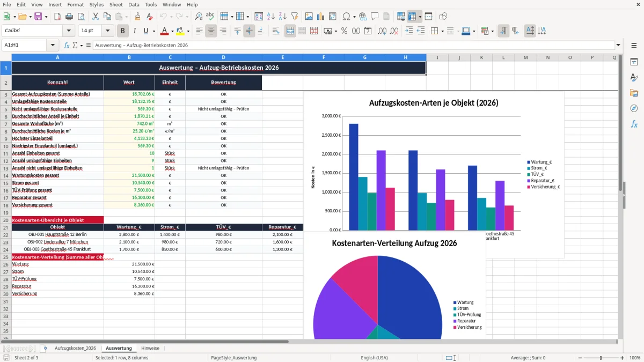Image resolution: width=644 pixels, height=362 pixels.
Task: Open Conditional Formatting dropdown arrow
Action: [x=492, y=31]
